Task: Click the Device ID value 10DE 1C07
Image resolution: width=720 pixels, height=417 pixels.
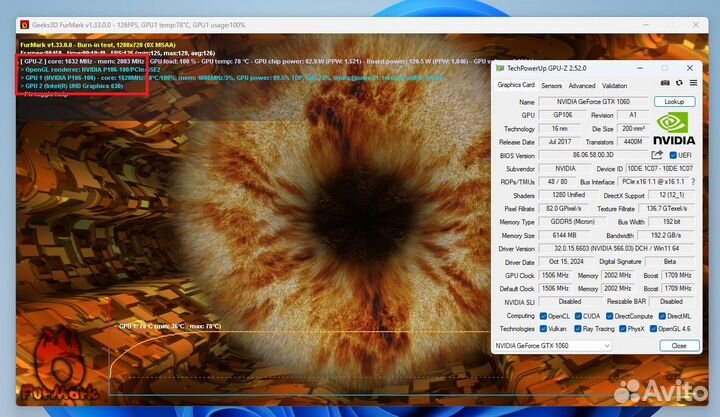Action: pyautogui.click(x=660, y=169)
